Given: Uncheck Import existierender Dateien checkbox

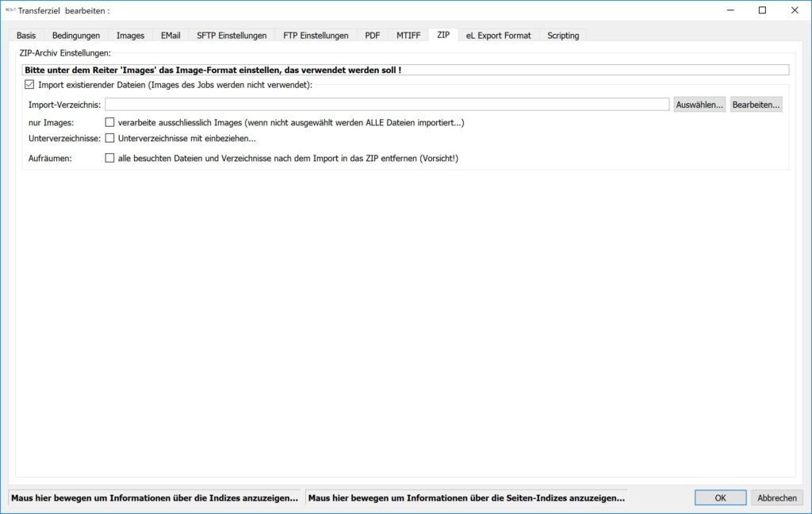Looking at the screenshot, I should tap(29, 84).
